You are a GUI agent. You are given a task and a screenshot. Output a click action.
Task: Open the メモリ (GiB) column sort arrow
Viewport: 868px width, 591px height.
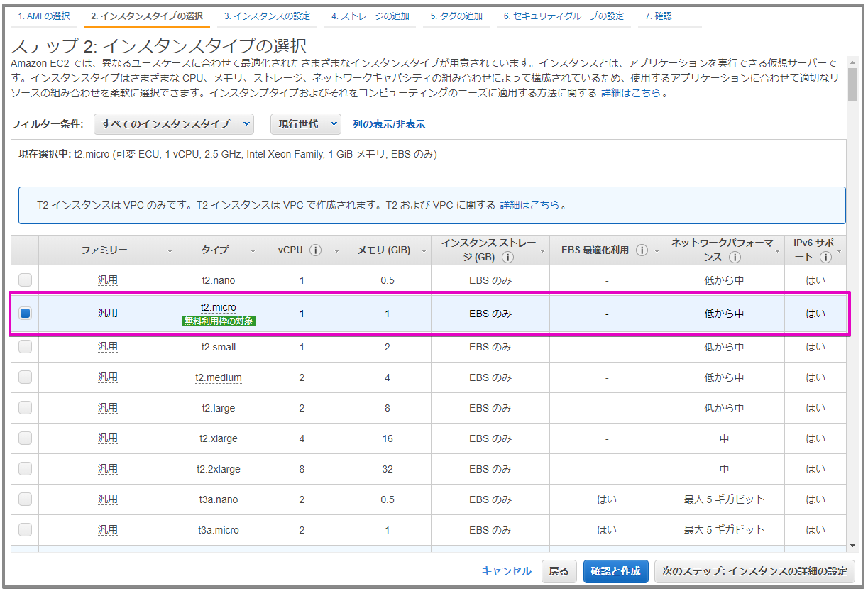(424, 251)
